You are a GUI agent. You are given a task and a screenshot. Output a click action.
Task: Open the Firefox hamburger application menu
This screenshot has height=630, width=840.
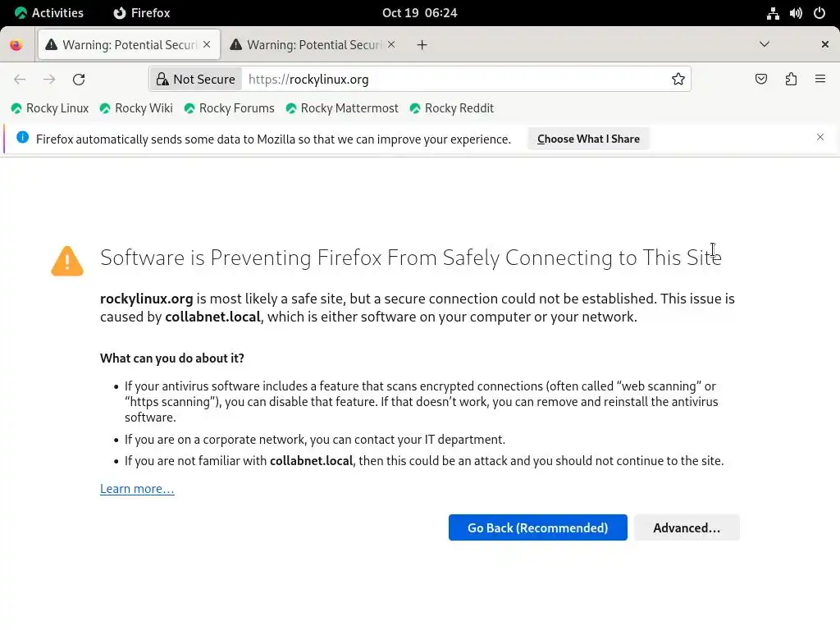pyautogui.click(x=819, y=80)
